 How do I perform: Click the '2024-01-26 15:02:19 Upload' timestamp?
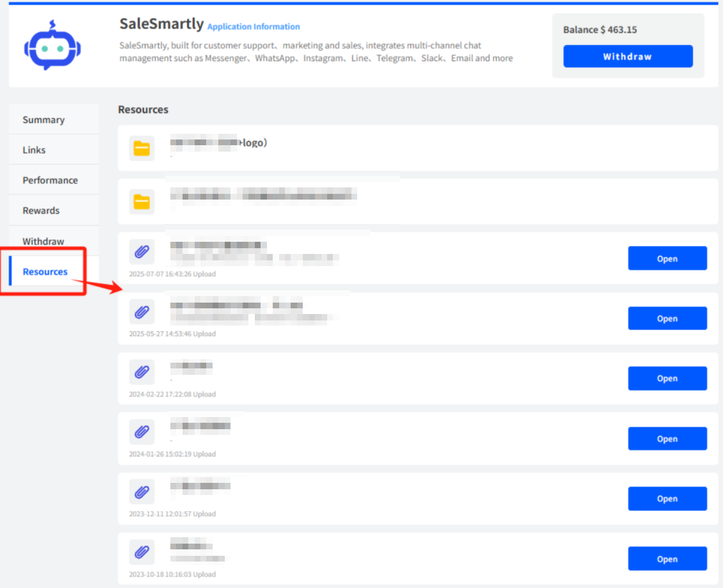(173, 454)
